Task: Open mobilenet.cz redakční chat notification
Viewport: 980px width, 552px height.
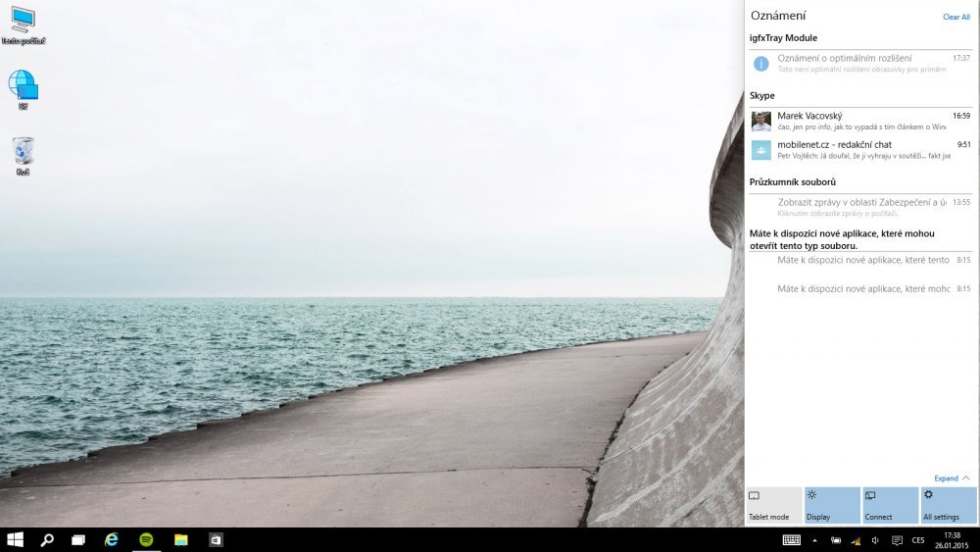Action: 860,150
